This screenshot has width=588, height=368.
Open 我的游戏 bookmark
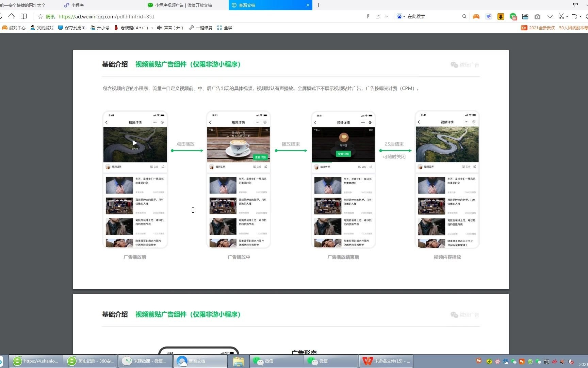[42, 28]
